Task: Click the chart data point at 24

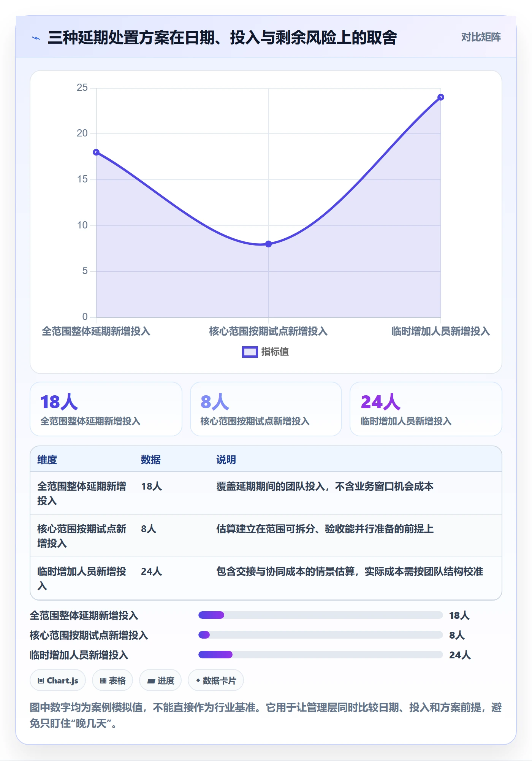Action: (441, 97)
